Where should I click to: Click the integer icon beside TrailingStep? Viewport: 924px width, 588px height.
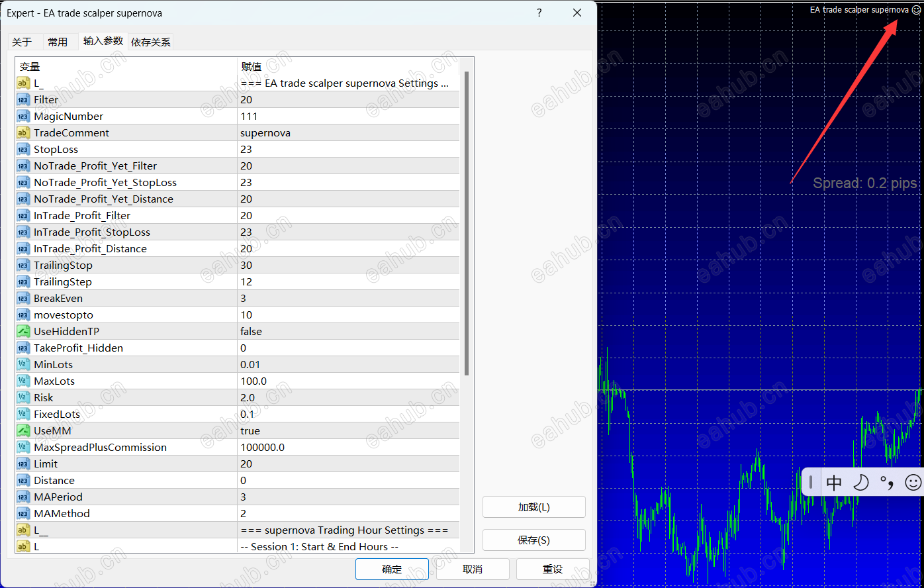click(23, 281)
